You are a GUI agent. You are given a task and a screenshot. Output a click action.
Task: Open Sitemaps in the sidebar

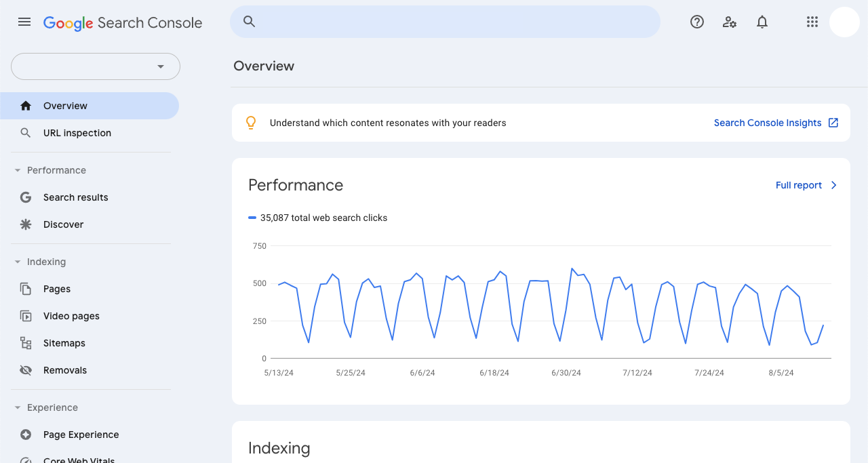point(90,343)
